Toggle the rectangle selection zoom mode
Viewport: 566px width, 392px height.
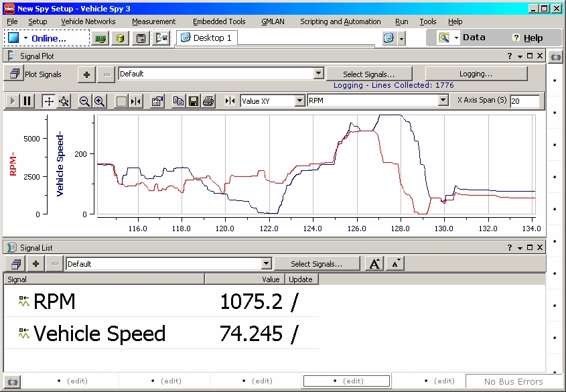coord(121,101)
